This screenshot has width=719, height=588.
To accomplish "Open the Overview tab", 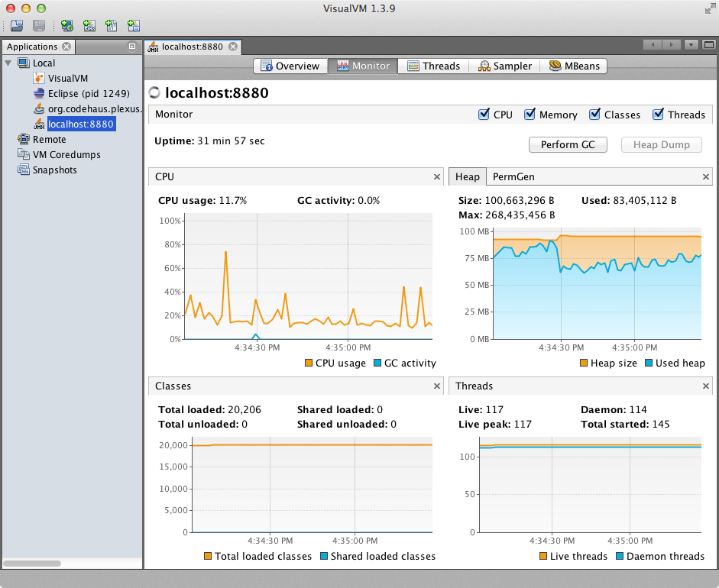I will click(x=290, y=66).
